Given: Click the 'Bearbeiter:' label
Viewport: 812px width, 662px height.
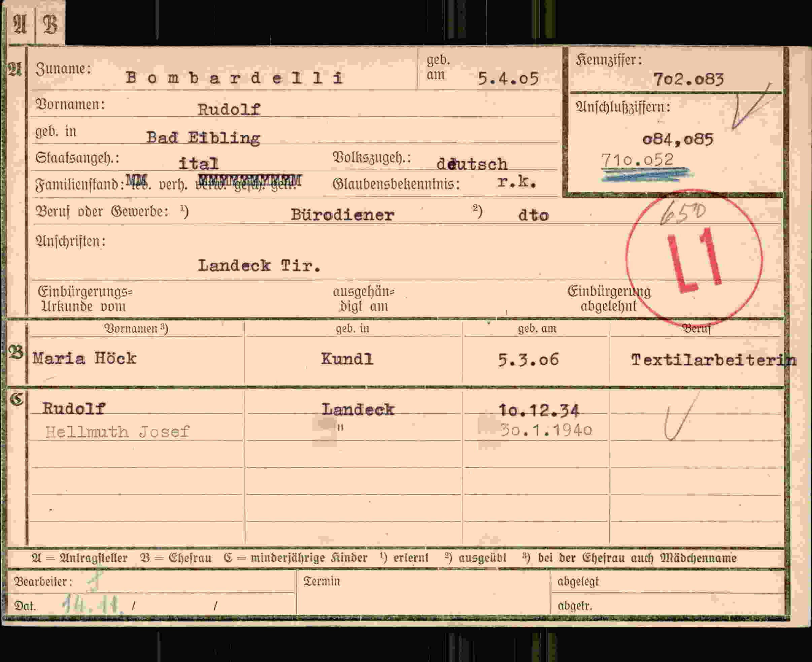Looking at the screenshot, I should point(43,582).
